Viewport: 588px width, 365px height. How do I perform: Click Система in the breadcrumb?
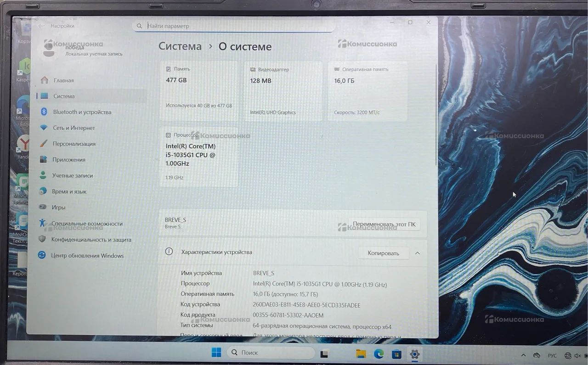tap(180, 46)
